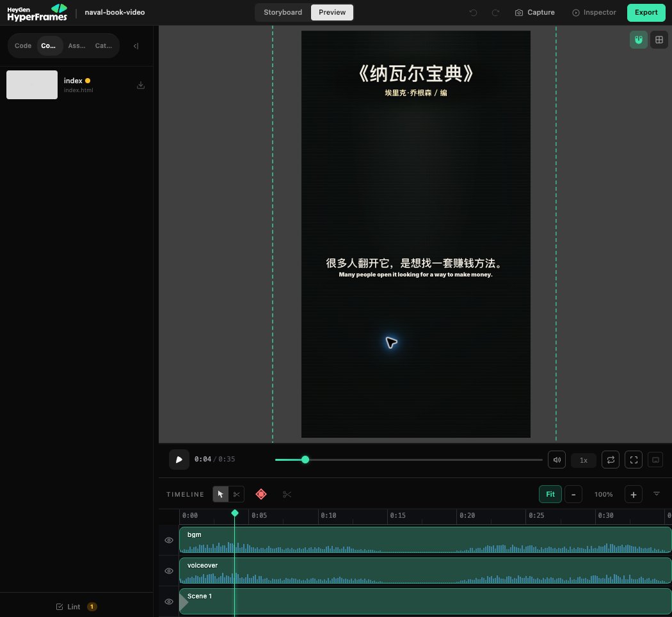
Task: Collapse the left sidebar panel
Action: pyautogui.click(x=136, y=46)
